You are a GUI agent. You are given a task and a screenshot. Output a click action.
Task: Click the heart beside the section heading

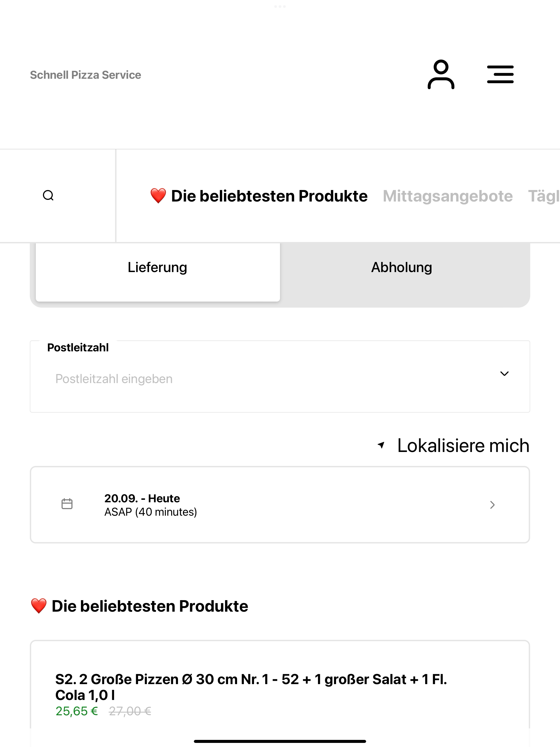coord(39,606)
